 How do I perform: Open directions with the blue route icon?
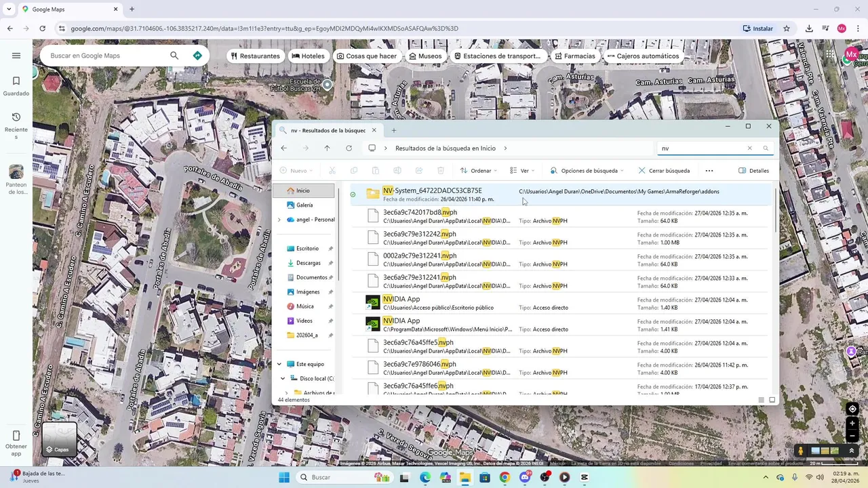click(197, 56)
